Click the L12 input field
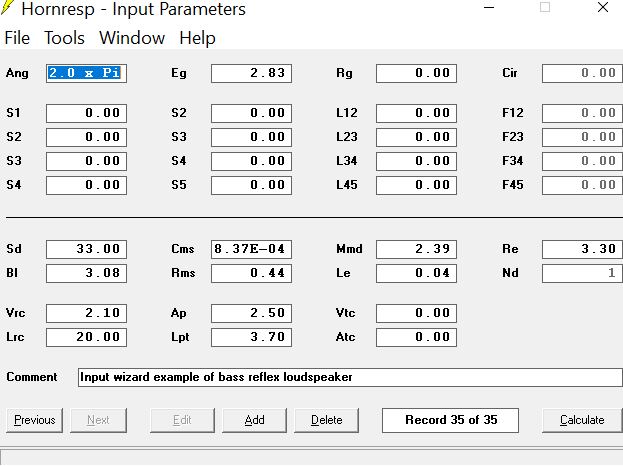Screen dimensions: 623x466 tap(416, 113)
